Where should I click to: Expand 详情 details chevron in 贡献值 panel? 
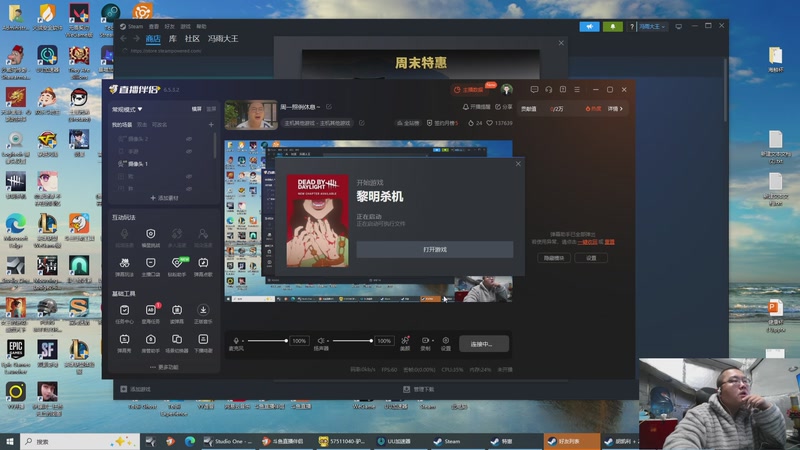pyautogui.click(x=615, y=109)
